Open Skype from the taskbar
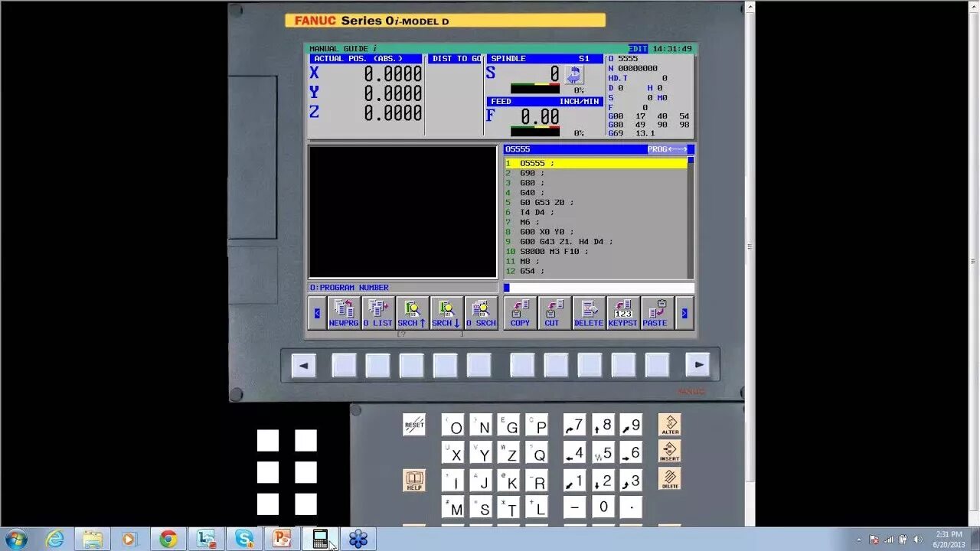Image resolution: width=980 pixels, height=551 pixels. [244, 539]
